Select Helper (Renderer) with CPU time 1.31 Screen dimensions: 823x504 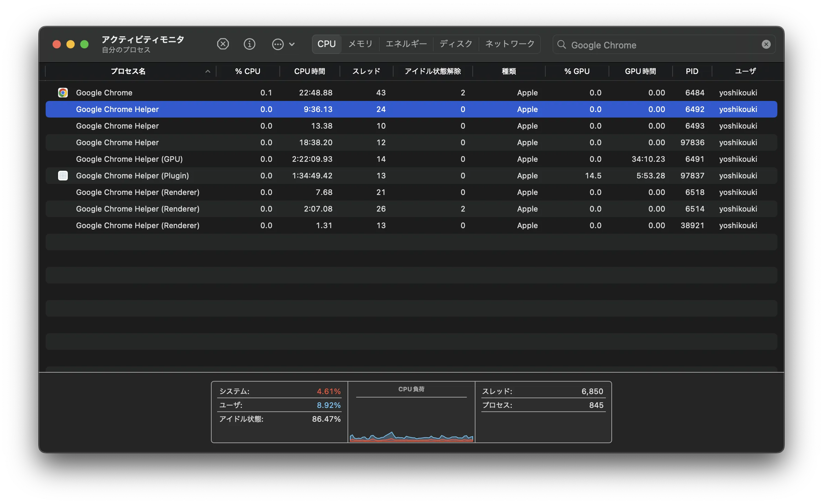click(411, 225)
